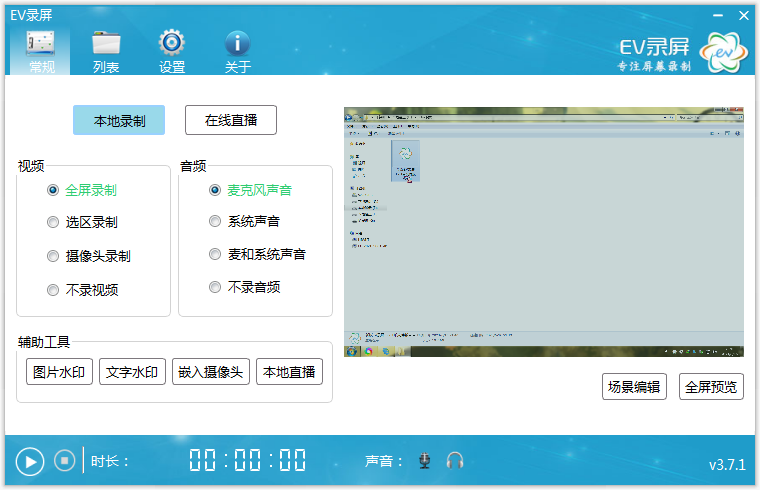Viewport: 760px width, 490px height.
Task: Open the 嵌入摄像头 tool
Action: [x=211, y=372]
